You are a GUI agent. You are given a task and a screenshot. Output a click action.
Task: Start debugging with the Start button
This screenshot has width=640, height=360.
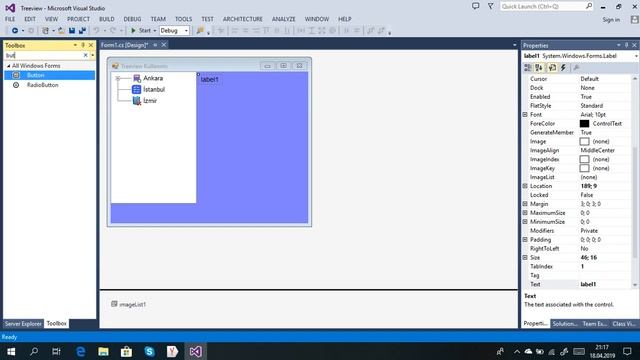[x=141, y=31]
